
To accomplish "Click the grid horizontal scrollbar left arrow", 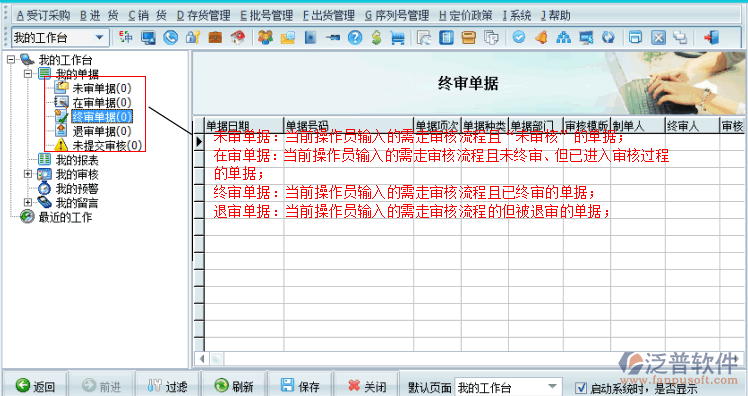I will pyautogui.click(x=202, y=358).
